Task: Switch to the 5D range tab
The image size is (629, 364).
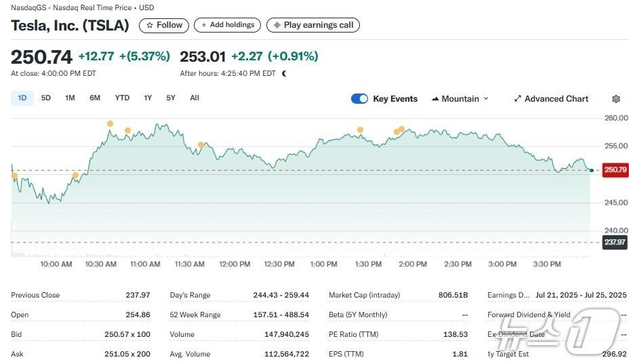Action: (46, 98)
